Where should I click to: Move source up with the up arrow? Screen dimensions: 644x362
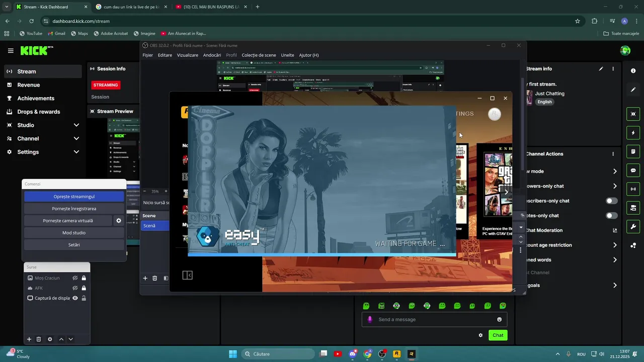pyautogui.click(x=61, y=339)
